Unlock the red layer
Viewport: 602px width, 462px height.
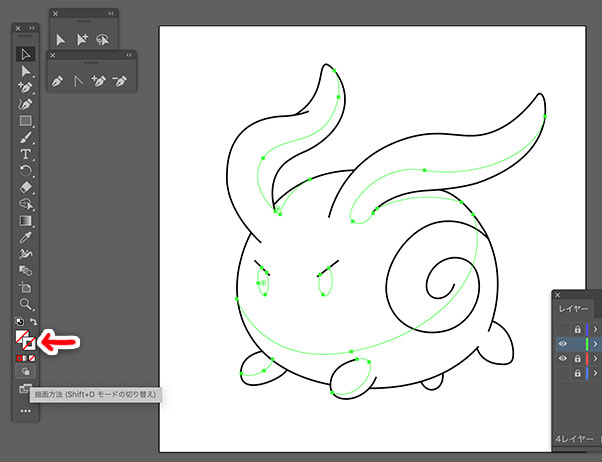click(577, 358)
